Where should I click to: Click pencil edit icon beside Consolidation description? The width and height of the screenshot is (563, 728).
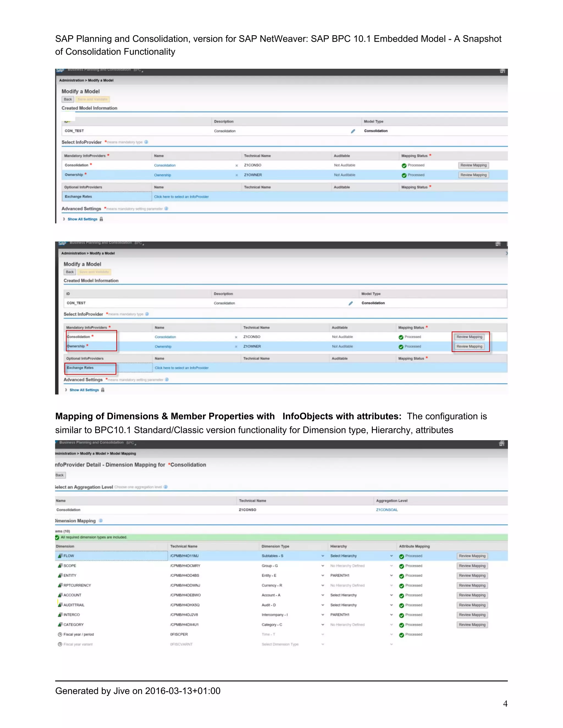tap(353, 131)
